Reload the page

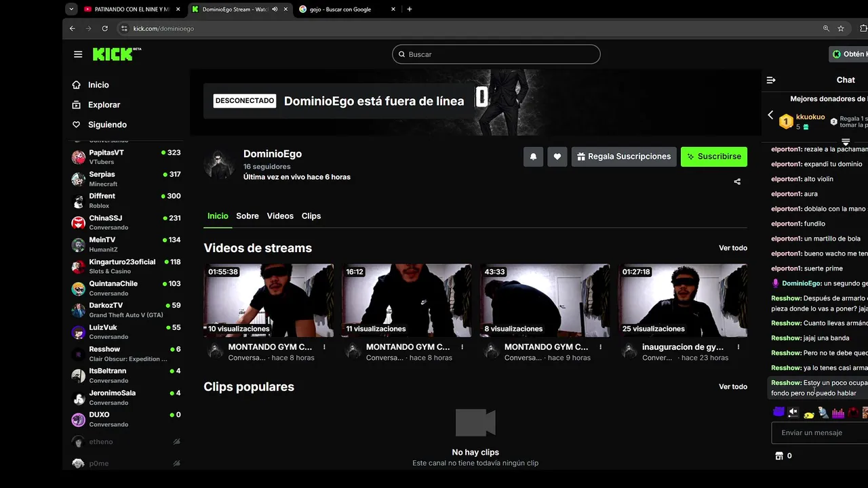[105, 28]
